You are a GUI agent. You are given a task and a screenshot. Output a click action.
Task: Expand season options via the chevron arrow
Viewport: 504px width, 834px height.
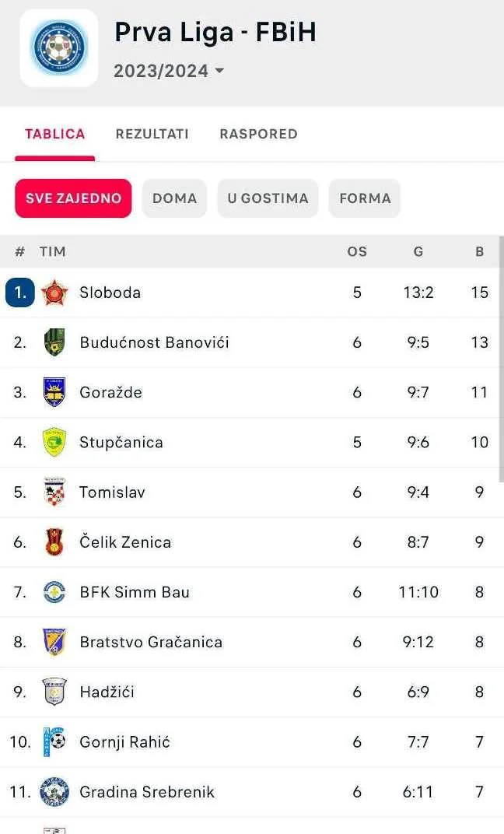point(220,69)
